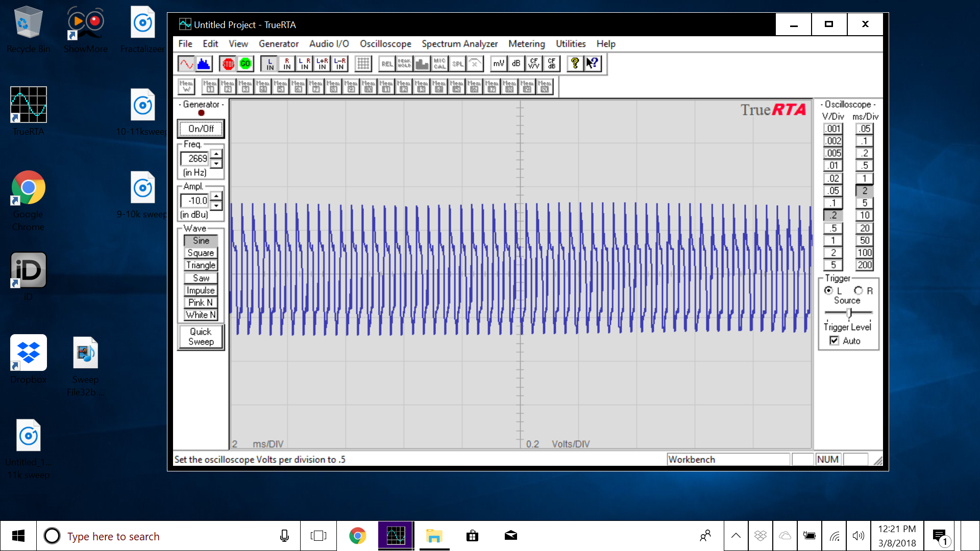Decrease amplitude with the down stepper arrow

(217, 206)
